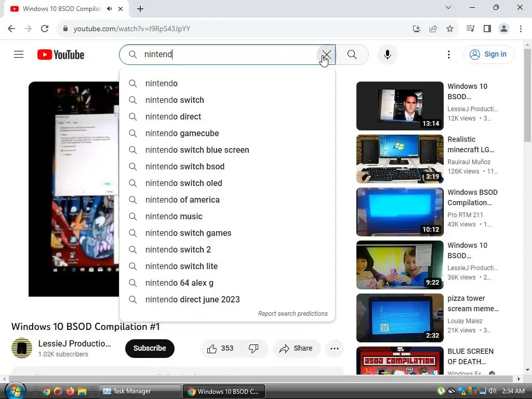Screen dimensions: 532x399
Task: Select 'nintendo gamecube' suggestion
Action: point(227,134)
